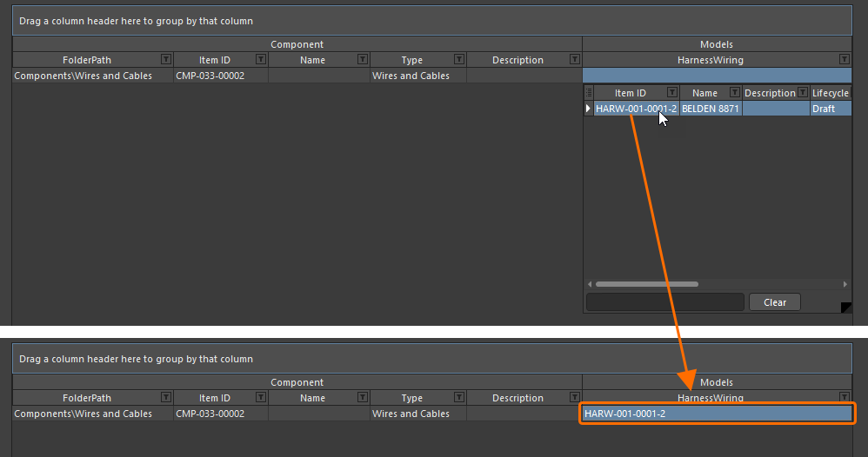Screen dimensions: 868x457
Task: Select BELDEN 8871 name cell
Action: [711, 109]
